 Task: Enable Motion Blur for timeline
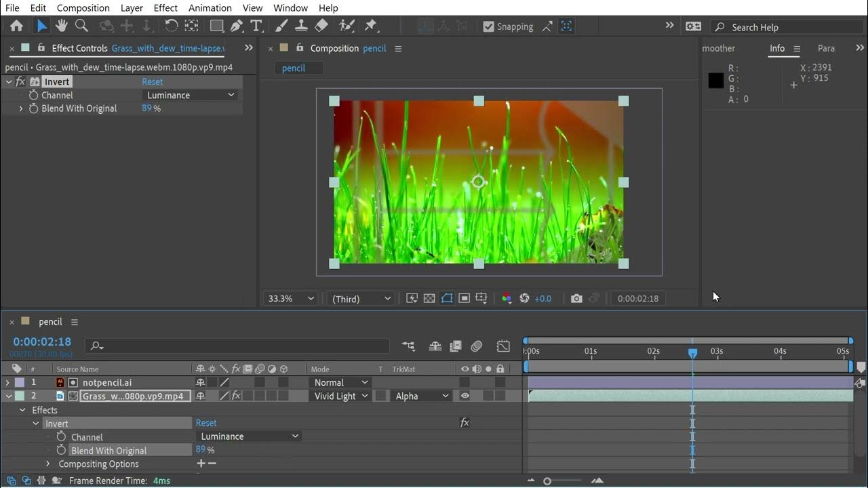[477, 346]
